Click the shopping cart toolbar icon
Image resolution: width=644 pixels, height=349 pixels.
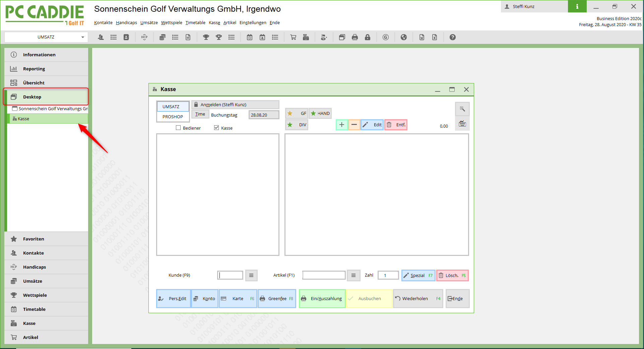[x=293, y=37]
